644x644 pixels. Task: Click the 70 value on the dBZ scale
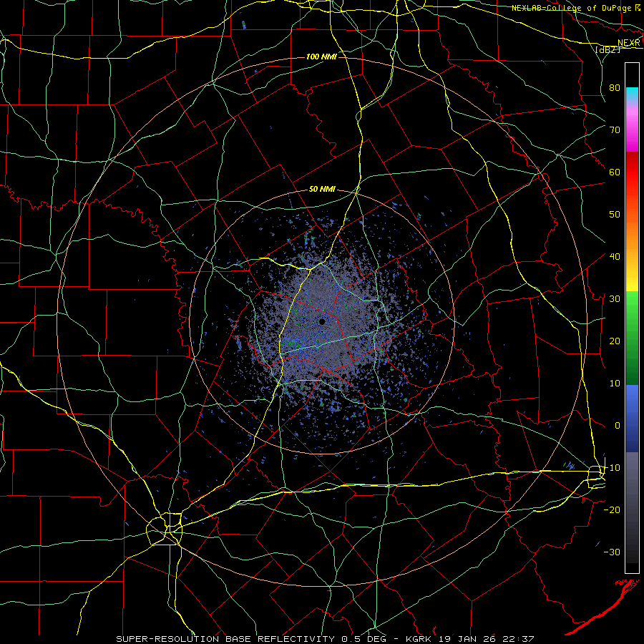(615, 130)
